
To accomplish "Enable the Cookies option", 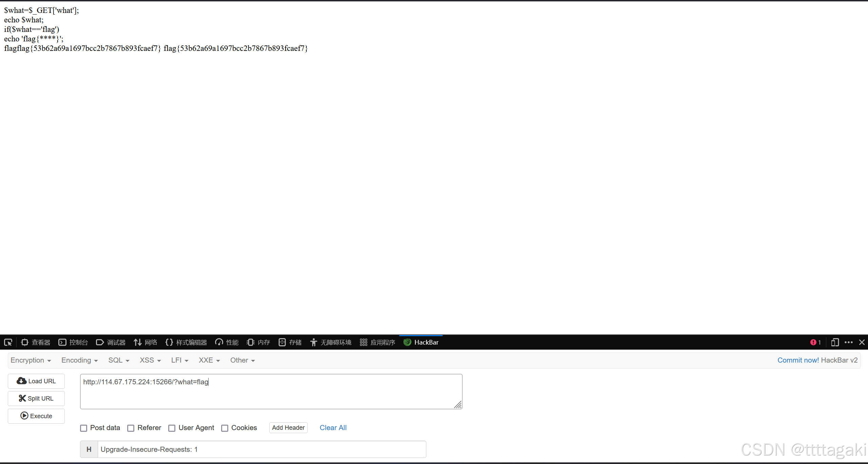I will (x=225, y=428).
